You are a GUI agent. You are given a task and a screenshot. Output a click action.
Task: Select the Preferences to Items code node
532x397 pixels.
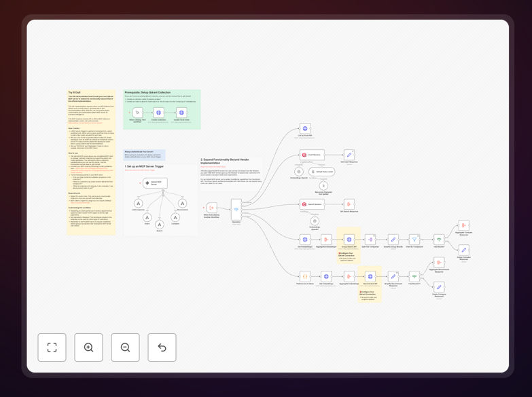pyautogui.click(x=305, y=277)
